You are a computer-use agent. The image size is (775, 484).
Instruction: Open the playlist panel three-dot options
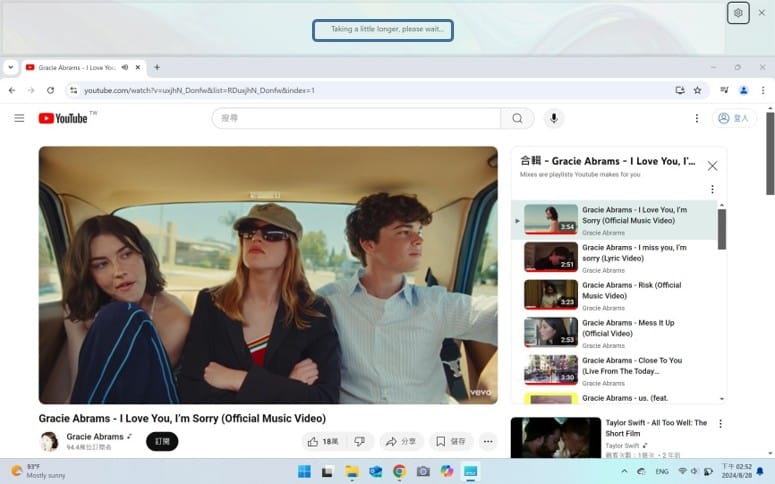(712, 189)
